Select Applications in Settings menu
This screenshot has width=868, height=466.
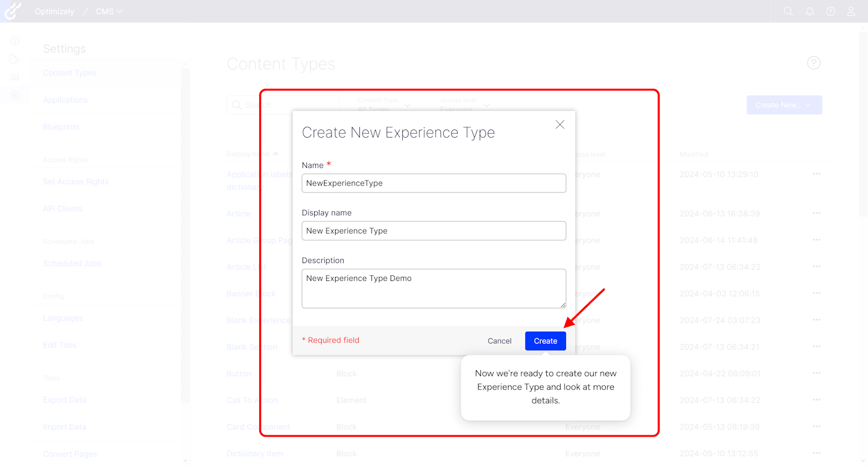click(65, 100)
